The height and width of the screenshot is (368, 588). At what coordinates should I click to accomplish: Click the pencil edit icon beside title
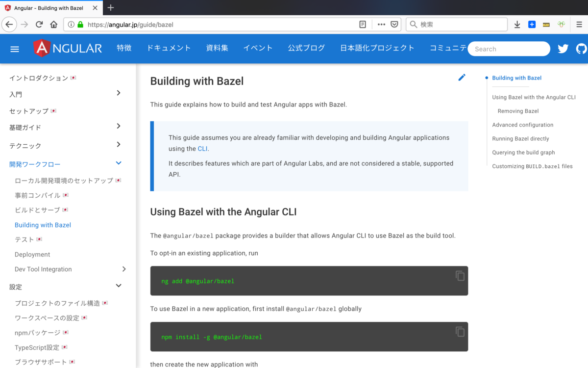[462, 78]
